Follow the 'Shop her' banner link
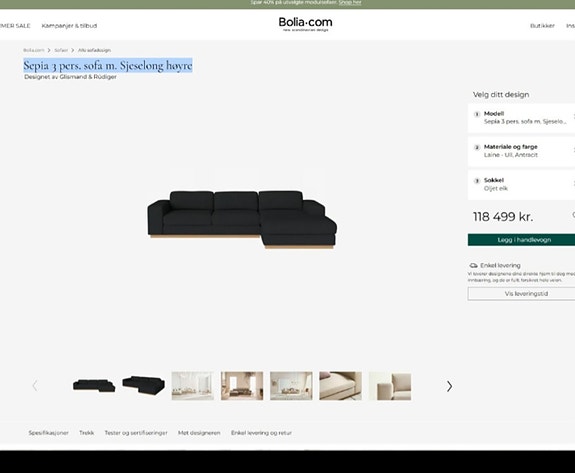 pos(350,3)
